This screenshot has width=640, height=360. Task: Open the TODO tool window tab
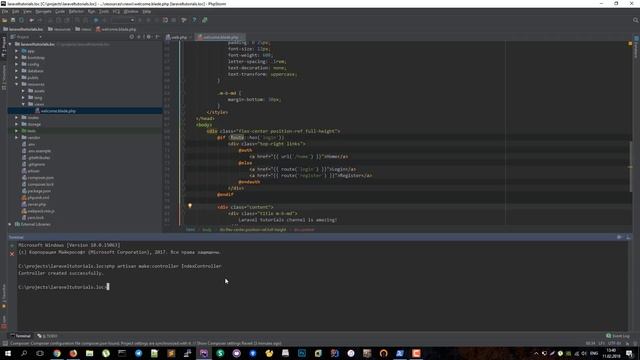(x=47, y=336)
